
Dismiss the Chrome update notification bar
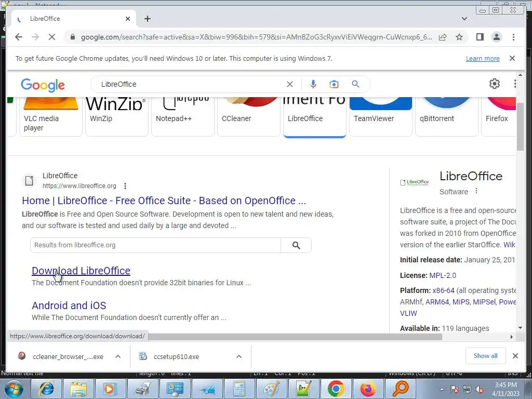512,58
